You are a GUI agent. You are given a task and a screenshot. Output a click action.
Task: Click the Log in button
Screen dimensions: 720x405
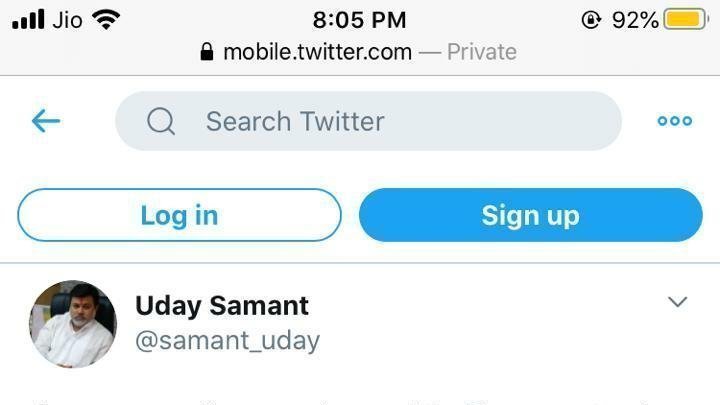180,215
